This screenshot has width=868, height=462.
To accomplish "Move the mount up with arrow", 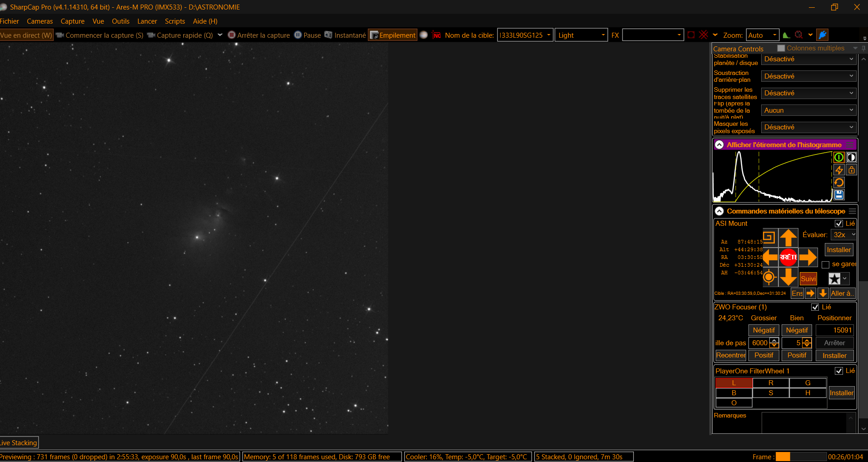I will [x=788, y=238].
